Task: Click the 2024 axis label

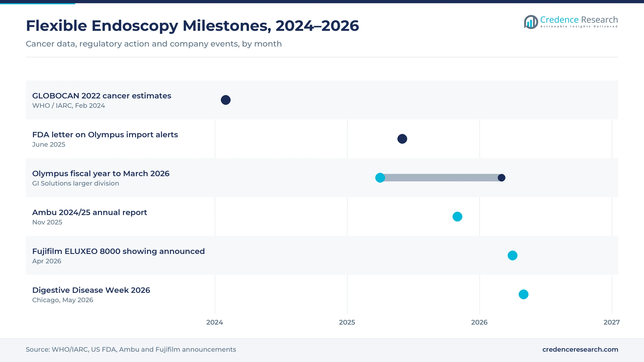Action: 215,322
